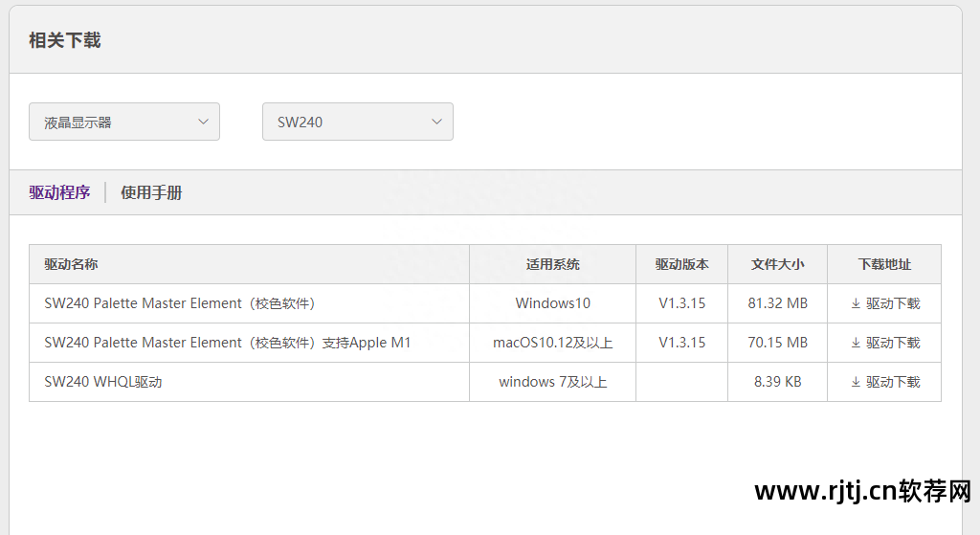980x535 pixels.
Task: Click the macOS10.12及以上 system cell
Action: pos(552,343)
